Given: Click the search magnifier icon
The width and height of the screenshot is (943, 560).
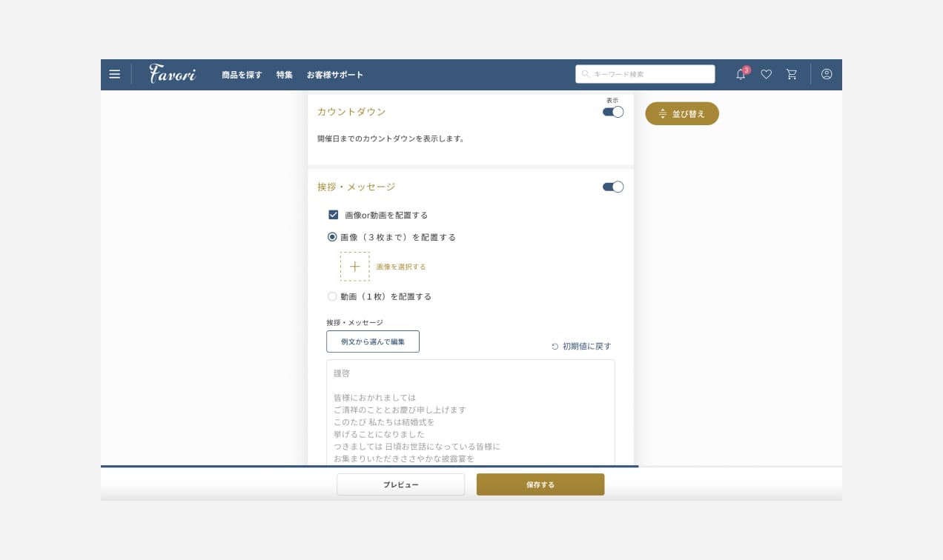Looking at the screenshot, I should [x=586, y=74].
